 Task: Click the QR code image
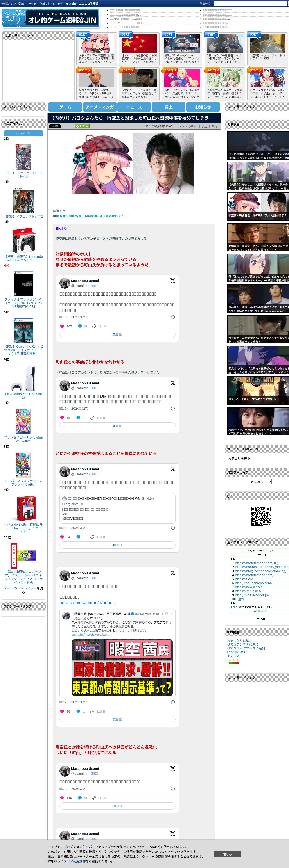click(x=261, y=516)
